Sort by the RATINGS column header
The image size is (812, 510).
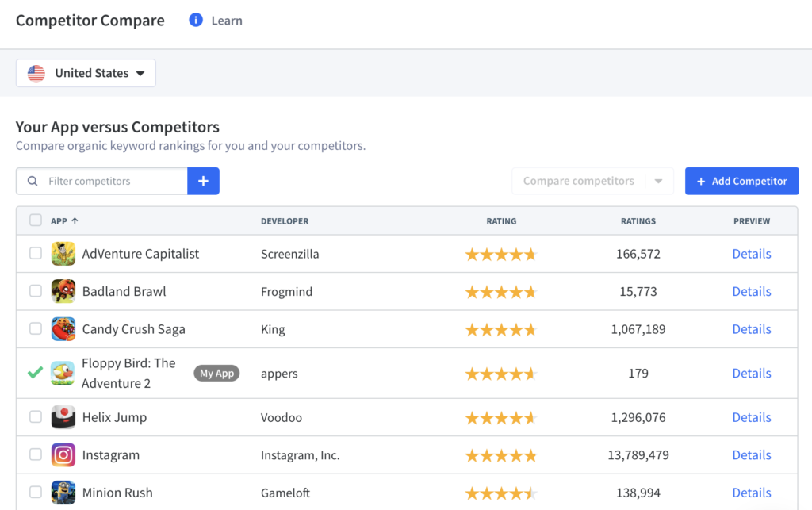[x=638, y=221]
